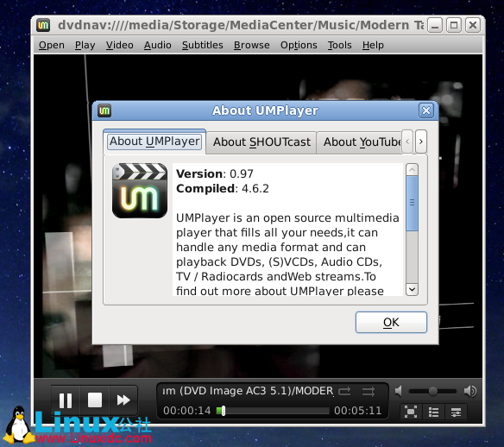Viewport: 504px width, 447px height.
Task: Click the seek bar handle on the timeline
Action: coord(224,411)
